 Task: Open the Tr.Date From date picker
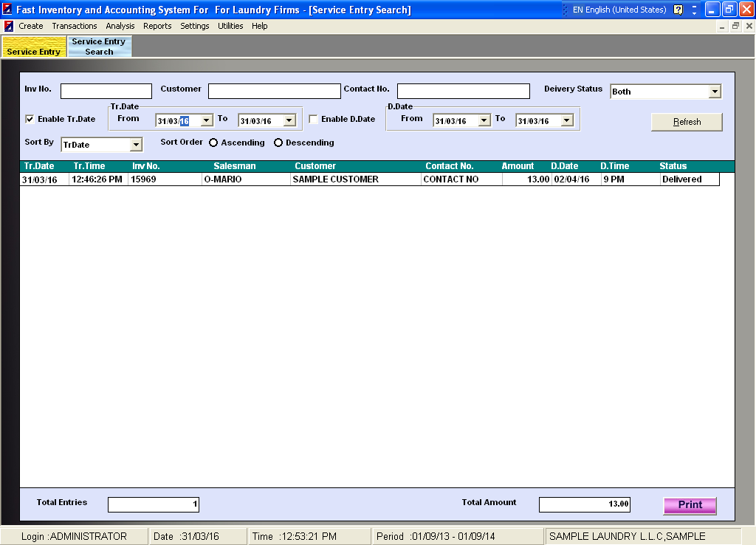click(x=206, y=120)
